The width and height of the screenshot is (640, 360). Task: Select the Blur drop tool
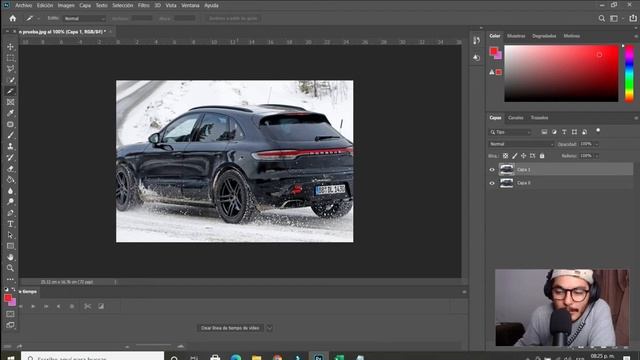[10, 191]
